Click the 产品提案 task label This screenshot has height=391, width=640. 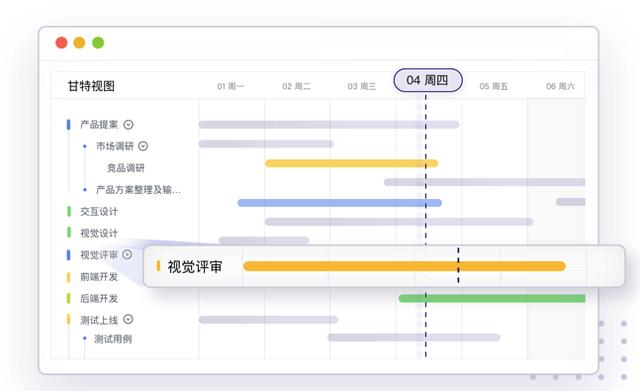(x=99, y=124)
